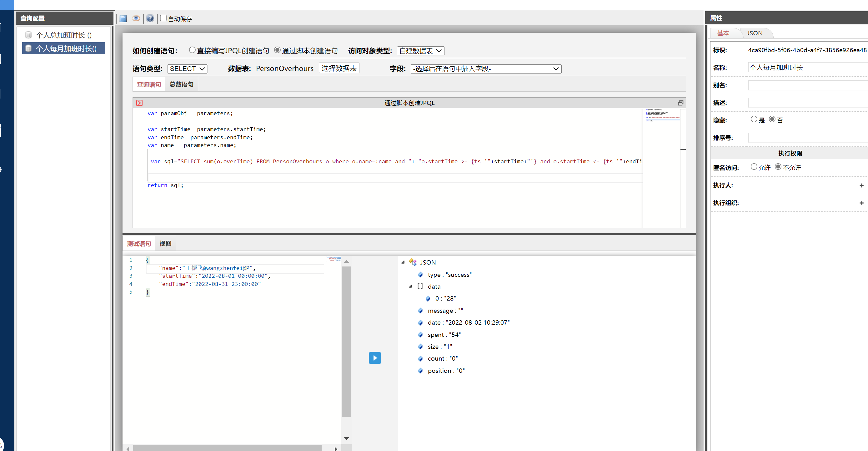Enable the 自动保存 checkbox
This screenshot has width=868, height=451.
tap(163, 18)
